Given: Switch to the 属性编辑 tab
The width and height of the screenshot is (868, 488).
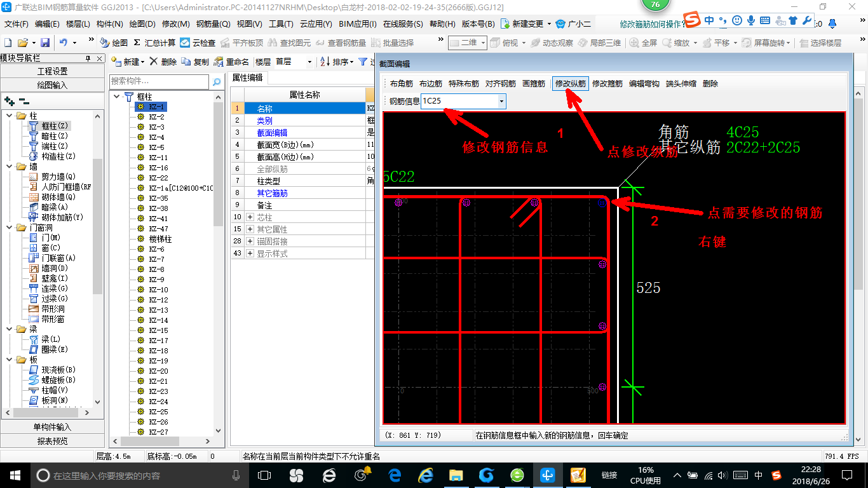Looking at the screenshot, I should [247, 78].
